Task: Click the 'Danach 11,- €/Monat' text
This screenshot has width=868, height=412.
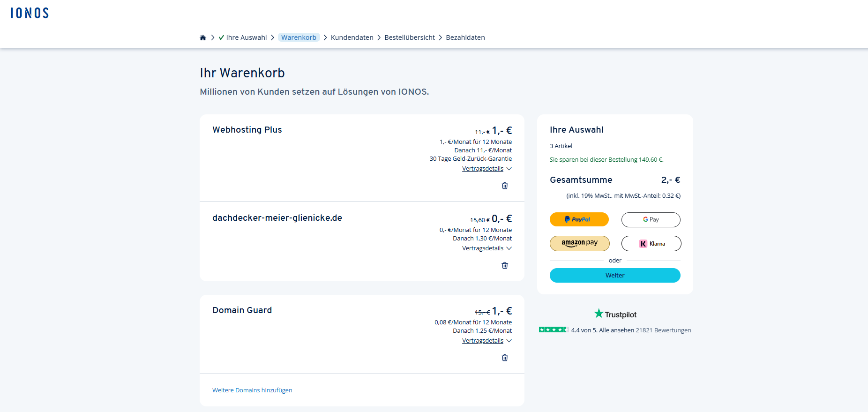Action: (483, 150)
